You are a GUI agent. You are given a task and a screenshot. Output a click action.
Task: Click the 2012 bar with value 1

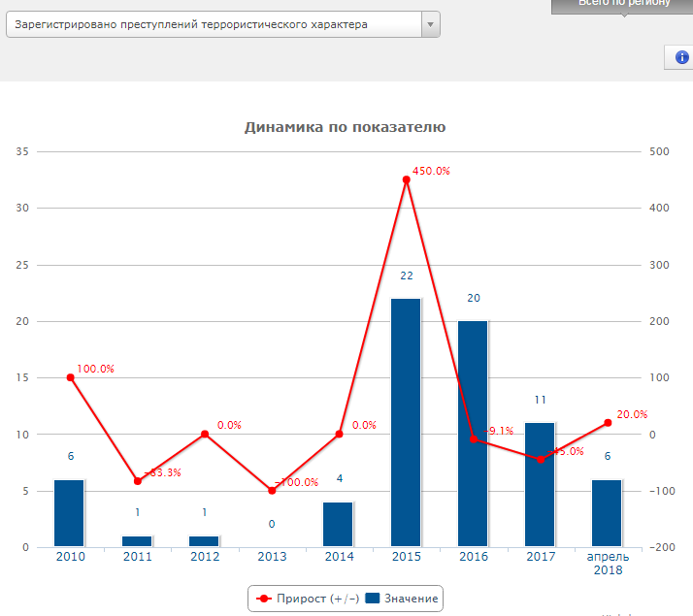coord(204,540)
